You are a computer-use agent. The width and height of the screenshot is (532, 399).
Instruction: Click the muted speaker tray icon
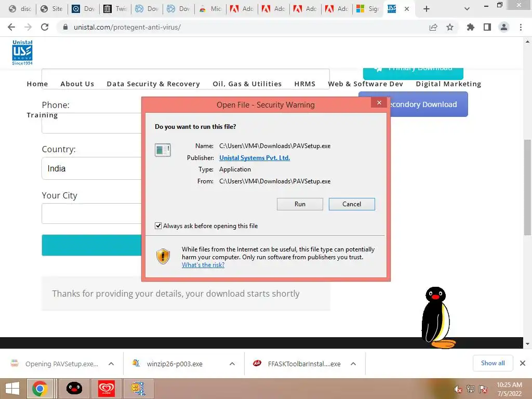point(458,389)
